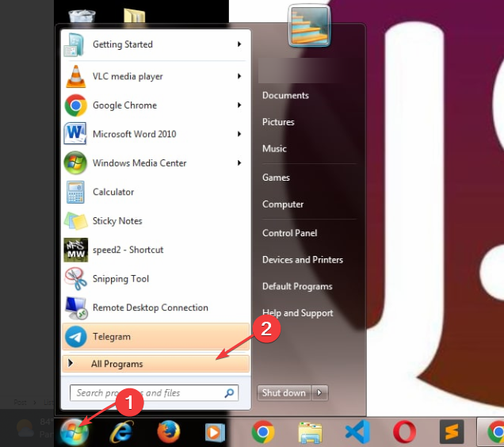Image resolution: width=504 pixels, height=447 pixels.
Task: Open the Google Chrome icon in Start menu
Action: coord(75,105)
